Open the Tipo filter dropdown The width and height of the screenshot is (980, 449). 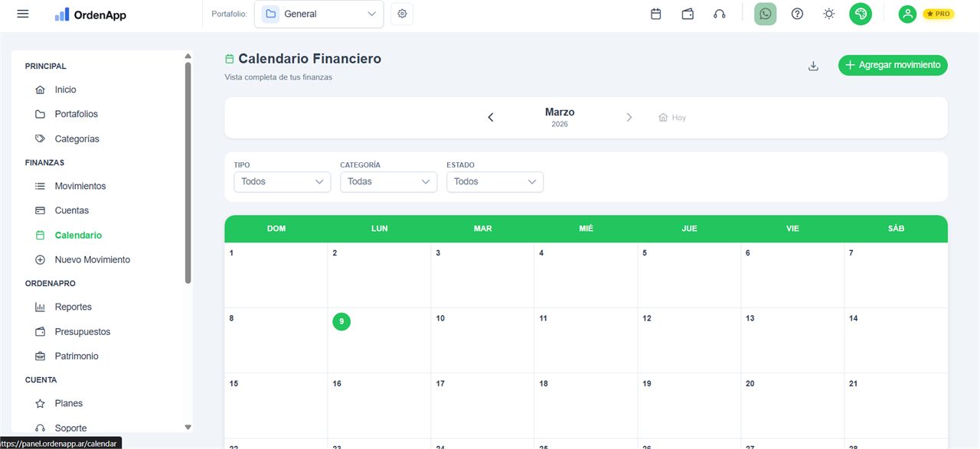(282, 181)
